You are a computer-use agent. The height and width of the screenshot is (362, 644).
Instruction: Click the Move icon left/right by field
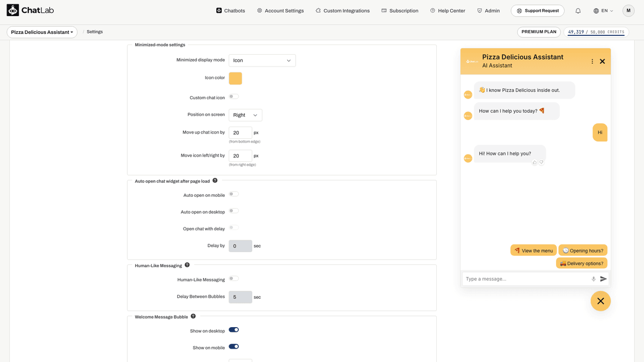pyautogui.click(x=240, y=156)
